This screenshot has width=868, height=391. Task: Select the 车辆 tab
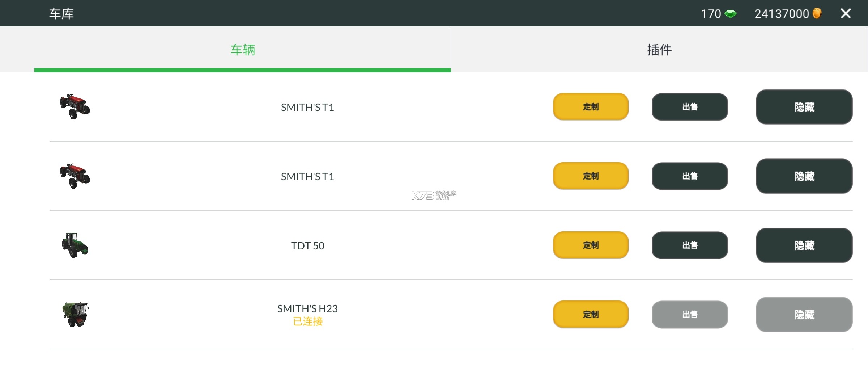tap(243, 49)
